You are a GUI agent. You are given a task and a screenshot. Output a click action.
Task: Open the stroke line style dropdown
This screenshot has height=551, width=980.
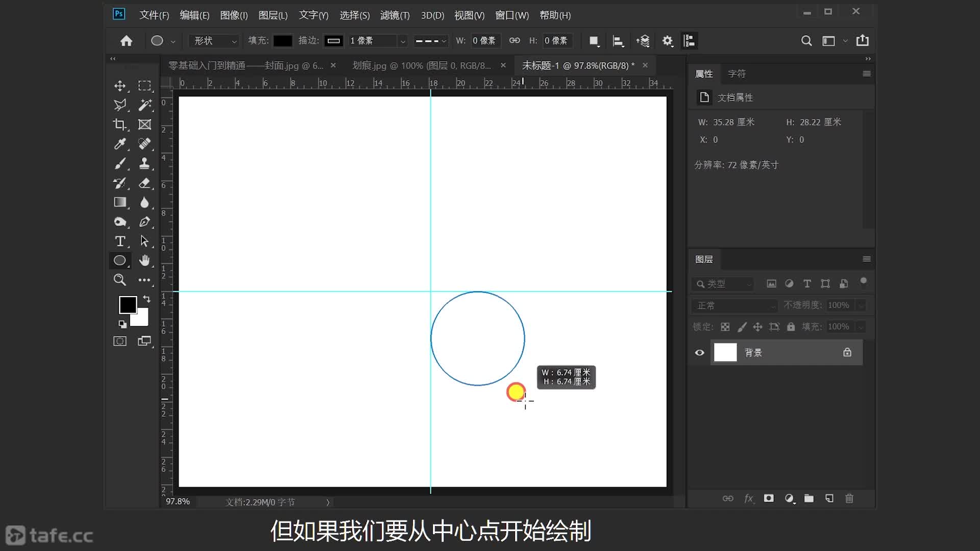tap(431, 41)
